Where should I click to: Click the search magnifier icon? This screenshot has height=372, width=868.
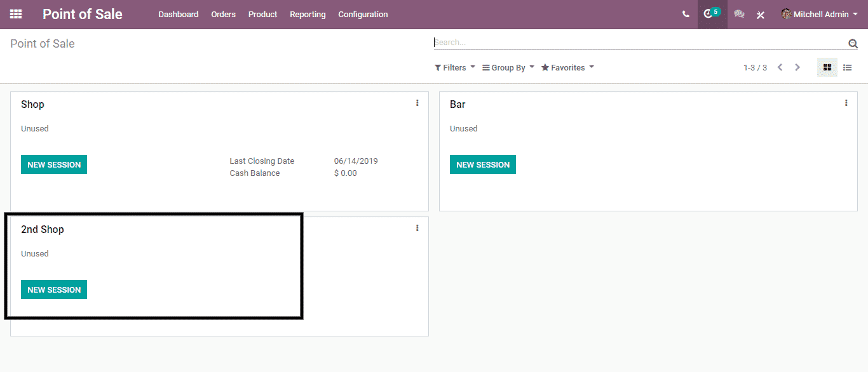(853, 43)
